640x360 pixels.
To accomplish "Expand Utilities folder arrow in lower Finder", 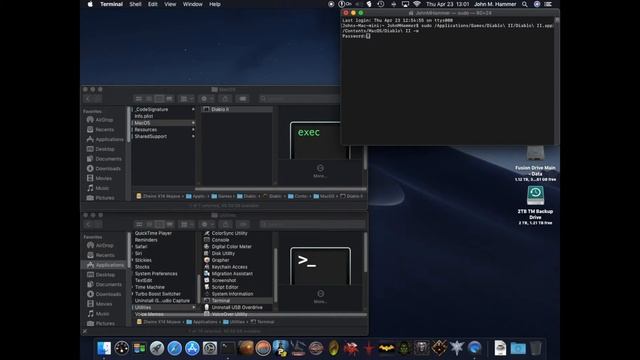I will (x=193, y=307).
